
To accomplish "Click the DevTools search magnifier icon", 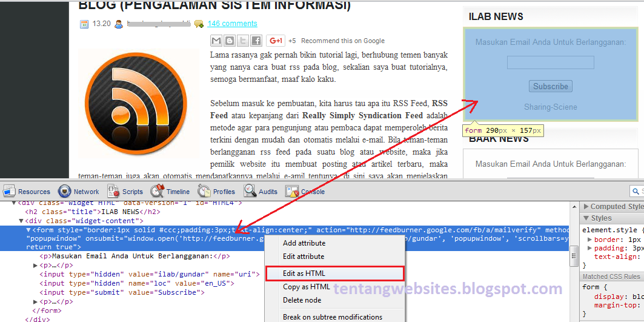I will click(x=636, y=191).
